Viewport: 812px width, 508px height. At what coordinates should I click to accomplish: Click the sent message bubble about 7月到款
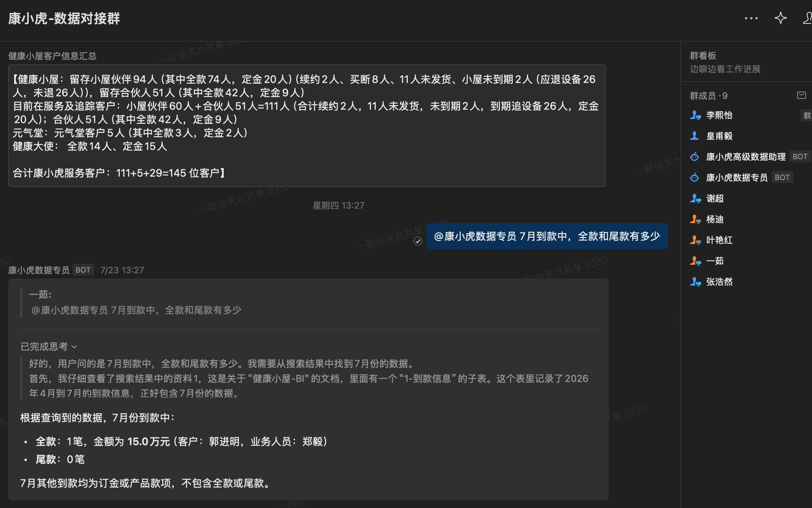click(x=547, y=236)
